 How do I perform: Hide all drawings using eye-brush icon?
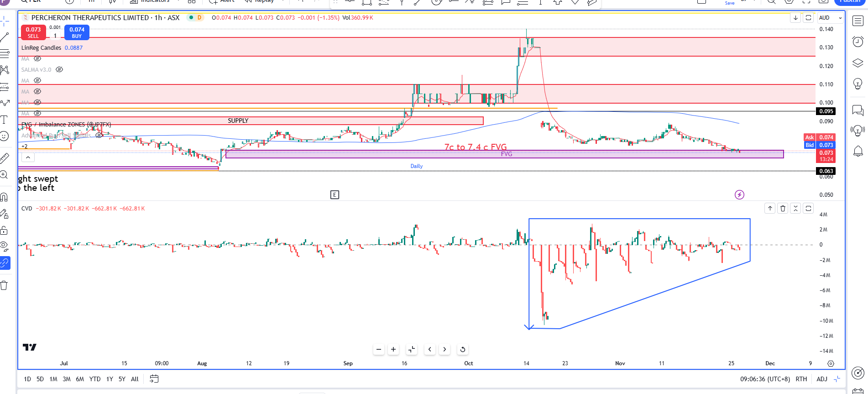(4, 247)
